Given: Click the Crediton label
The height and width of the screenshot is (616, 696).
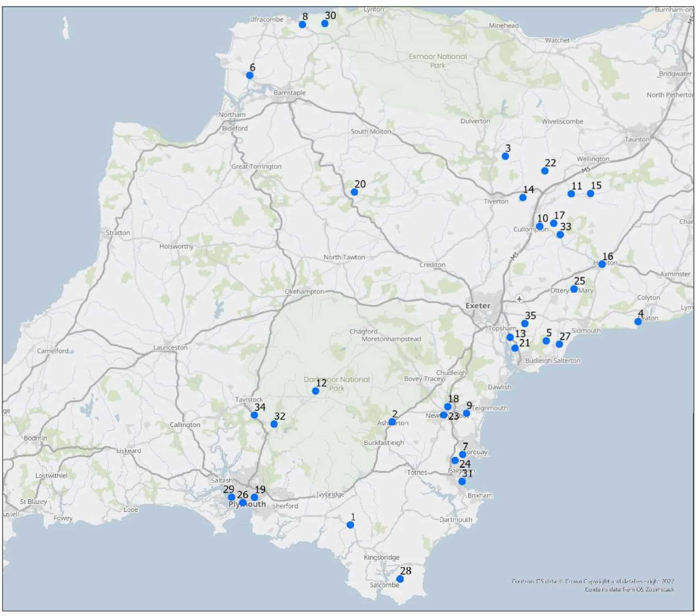Looking at the screenshot, I should 432,265.
